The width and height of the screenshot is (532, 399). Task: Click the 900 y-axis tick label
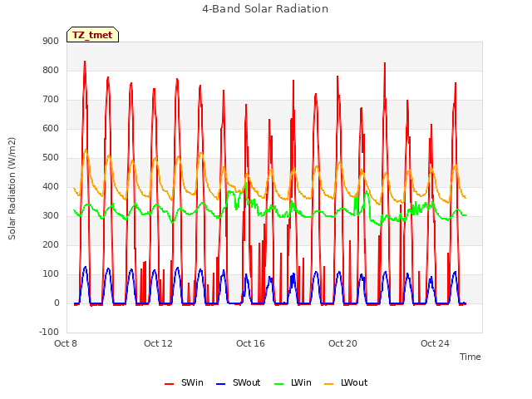(x=51, y=41)
